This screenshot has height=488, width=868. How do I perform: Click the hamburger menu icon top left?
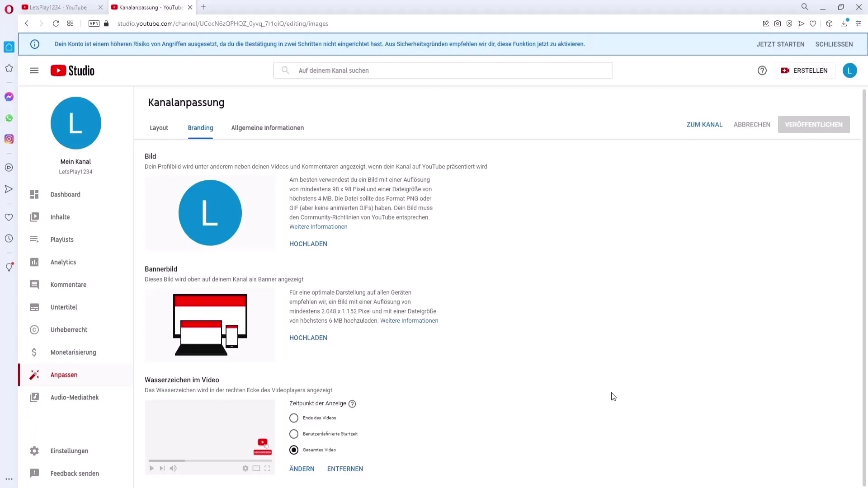(x=34, y=70)
